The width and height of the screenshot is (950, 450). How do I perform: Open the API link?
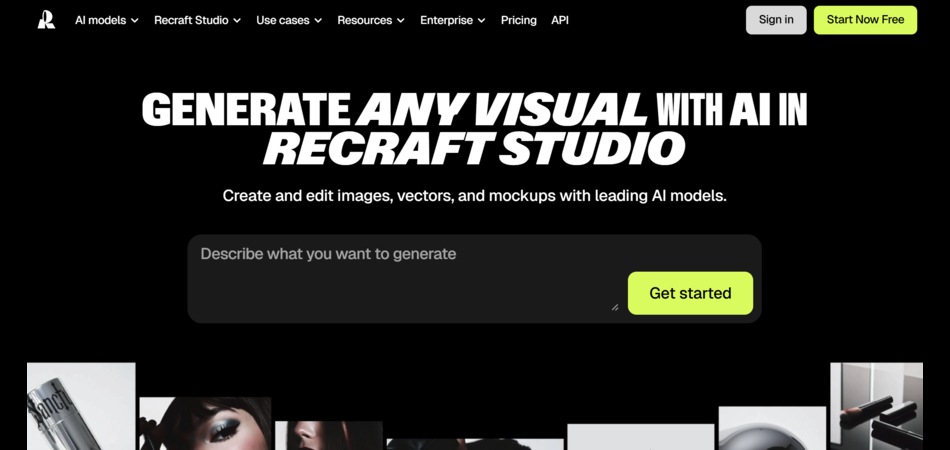(x=560, y=20)
